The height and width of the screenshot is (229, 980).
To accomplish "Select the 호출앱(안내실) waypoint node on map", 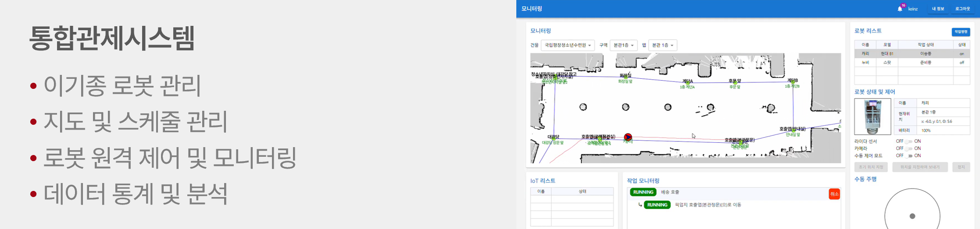I will coord(793,130).
